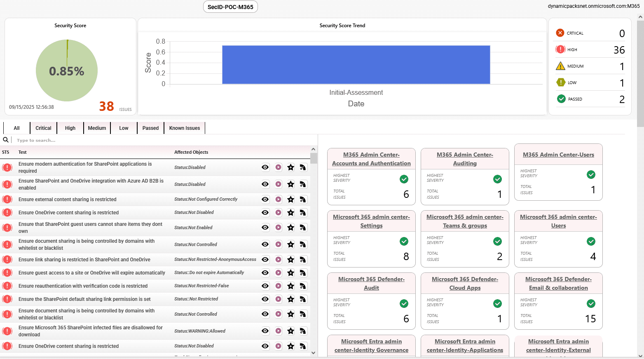Click play icon on SharePoint guest users sharing row
Image resolution: width=644 pixels, height=359 pixels.
pos(279,228)
